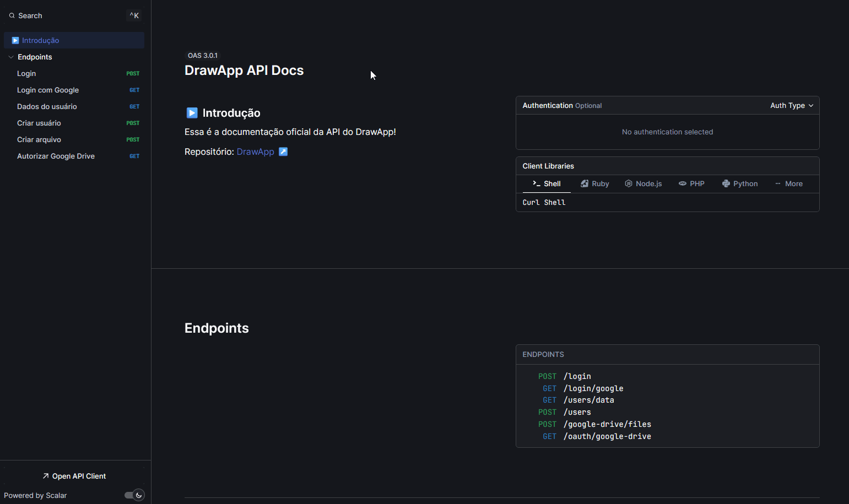849x504 pixels.
Task: Click the 'Curl Shell' text
Action: [x=544, y=202]
